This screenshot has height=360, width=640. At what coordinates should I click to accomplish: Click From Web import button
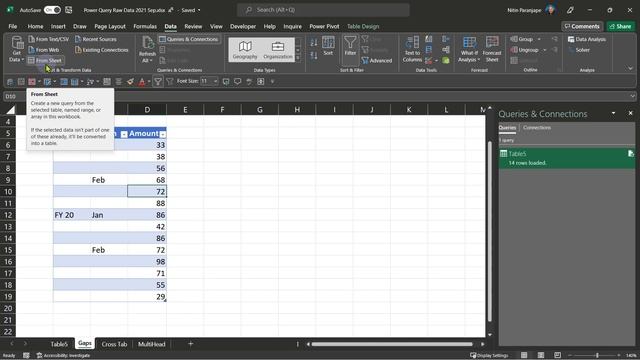tap(44, 50)
